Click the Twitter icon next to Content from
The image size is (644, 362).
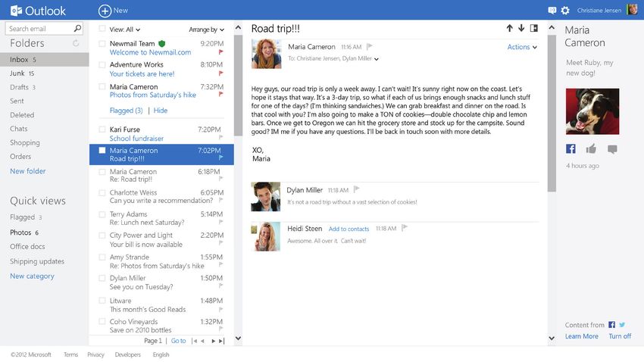click(x=622, y=325)
